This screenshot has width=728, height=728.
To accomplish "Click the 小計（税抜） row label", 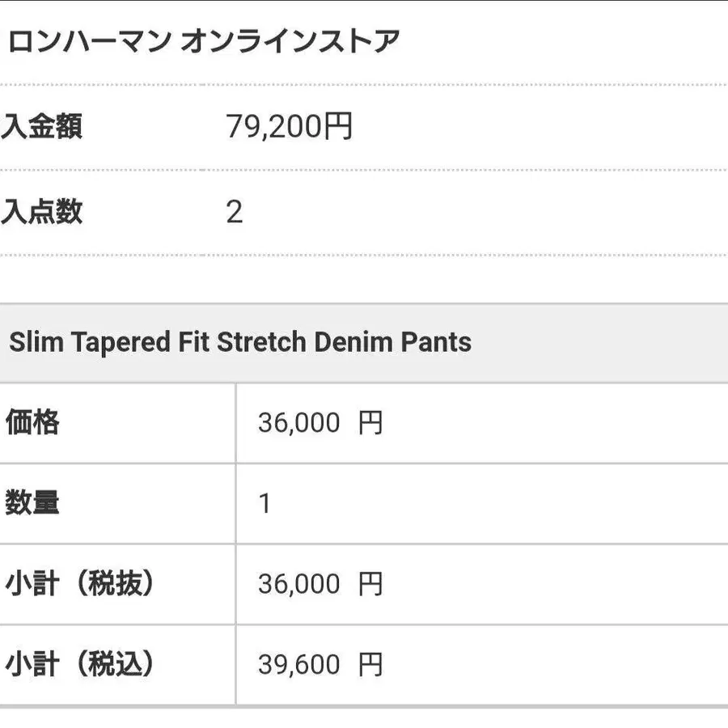I will 80,584.
